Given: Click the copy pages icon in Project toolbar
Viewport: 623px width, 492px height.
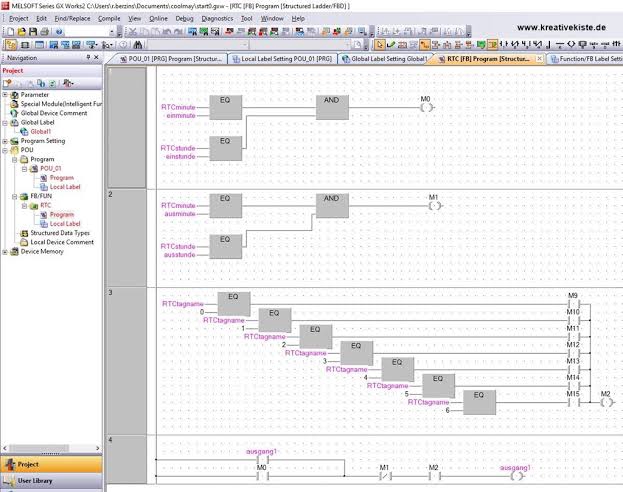Looking at the screenshot, I should tap(41, 83).
